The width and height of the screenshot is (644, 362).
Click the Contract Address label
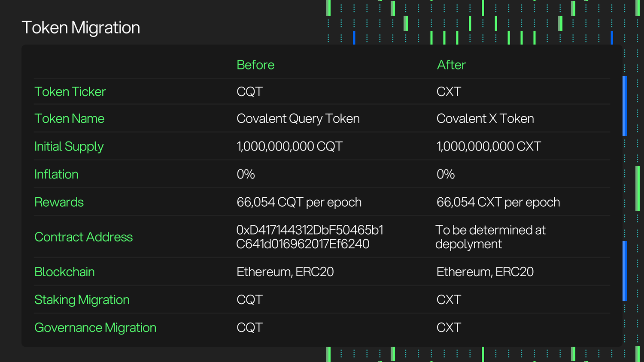click(x=83, y=237)
